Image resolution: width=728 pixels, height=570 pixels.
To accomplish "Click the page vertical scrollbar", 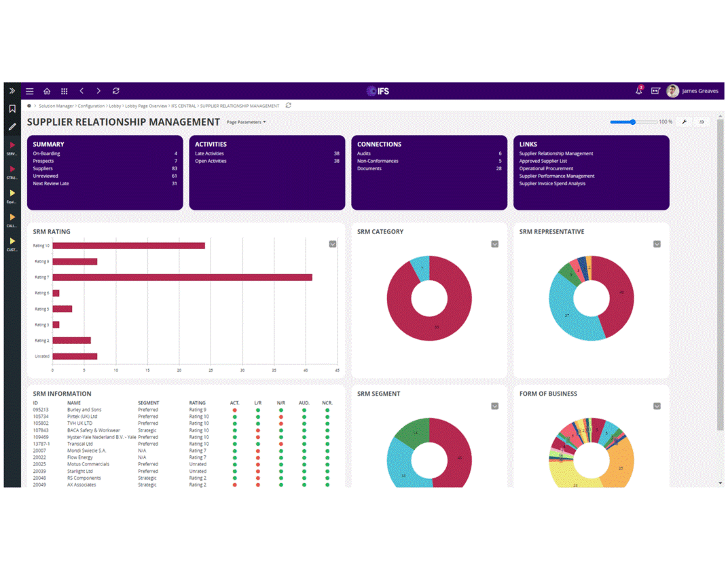I will coord(720,273).
